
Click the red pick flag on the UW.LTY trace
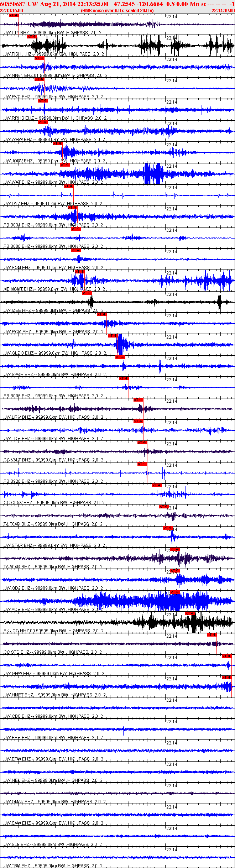tap(14, 15)
